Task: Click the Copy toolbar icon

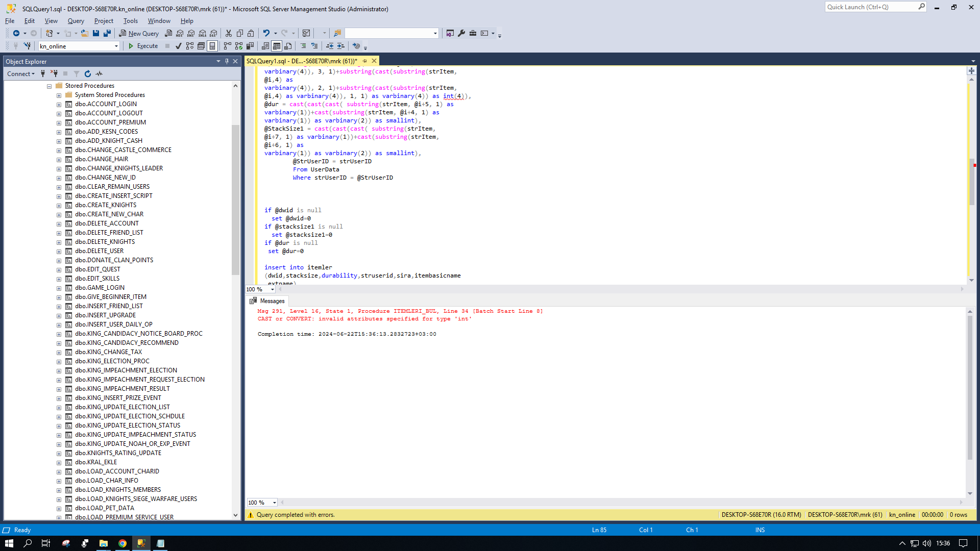Action: tap(240, 33)
